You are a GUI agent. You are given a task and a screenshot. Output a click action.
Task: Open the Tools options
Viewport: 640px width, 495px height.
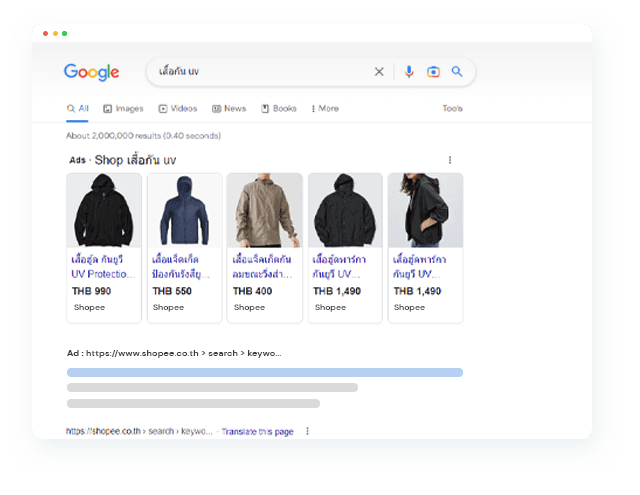tap(452, 109)
